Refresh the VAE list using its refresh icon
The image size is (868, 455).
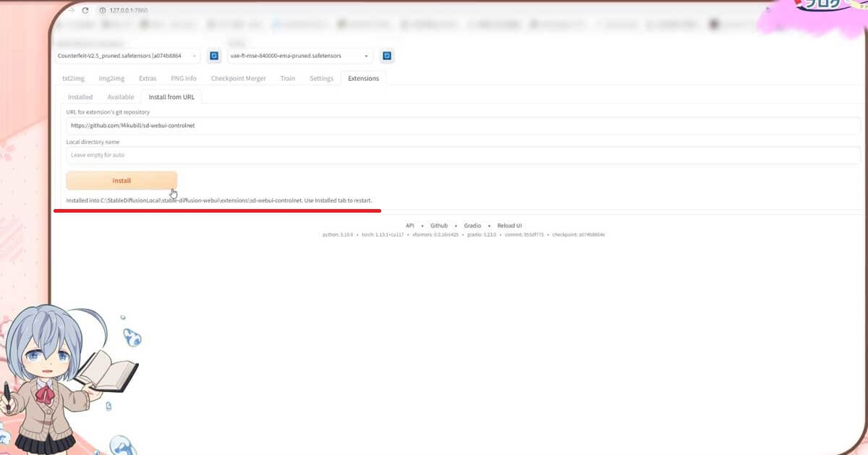(387, 56)
